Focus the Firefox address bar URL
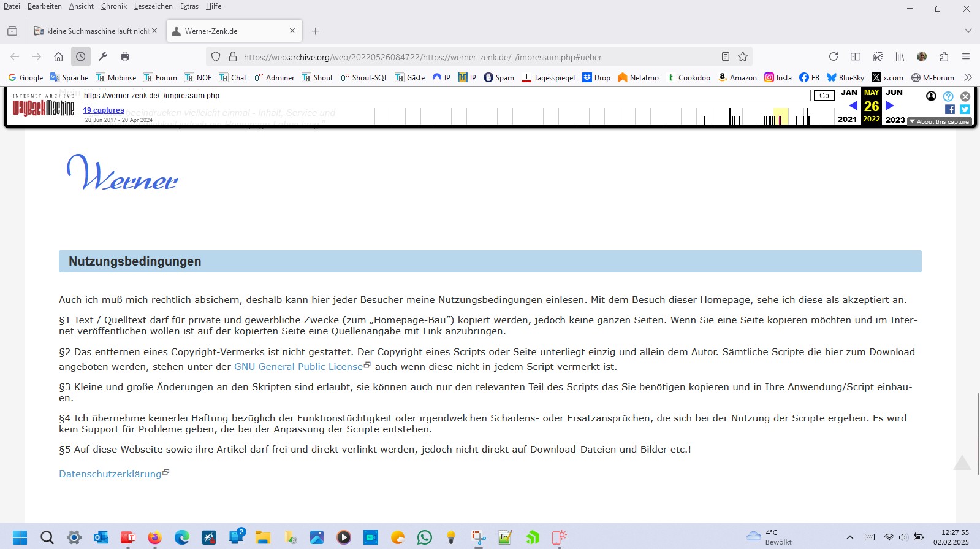This screenshot has width=980, height=549. tap(423, 57)
